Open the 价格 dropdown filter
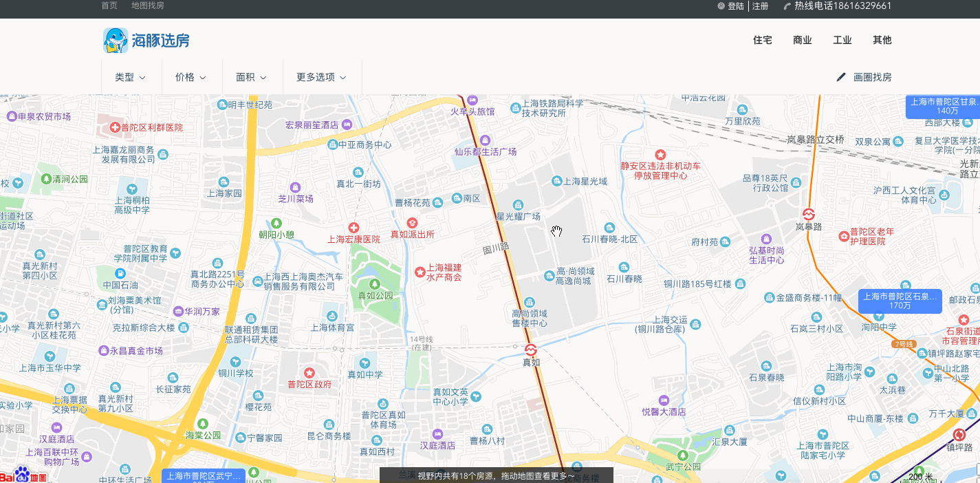The width and height of the screenshot is (980, 483). 191,77
